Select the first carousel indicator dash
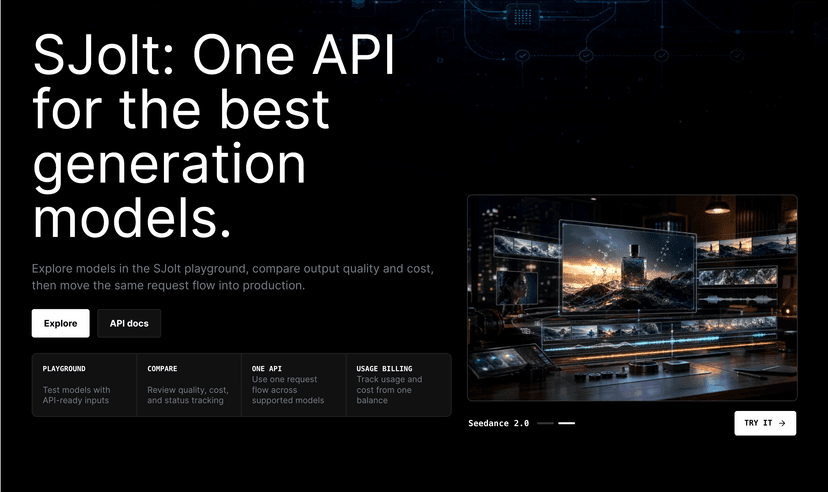Image resolution: width=828 pixels, height=492 pixels. pyautogui.click(x=545, y=423)
